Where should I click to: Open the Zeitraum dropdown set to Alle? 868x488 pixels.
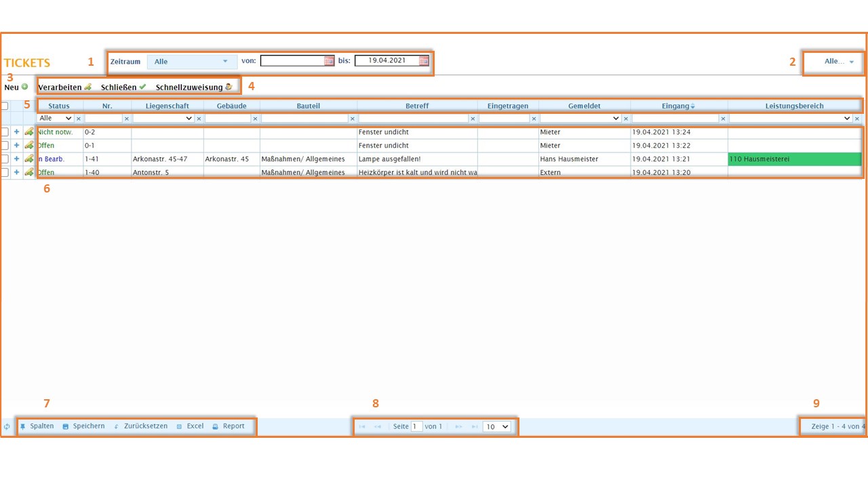pyautogui.click(x=192, y=62)
